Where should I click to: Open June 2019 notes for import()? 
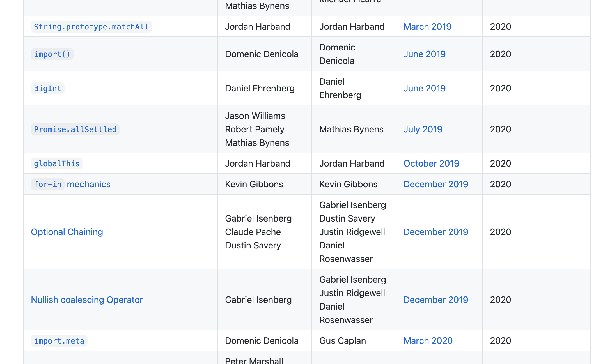click(424, 54)
